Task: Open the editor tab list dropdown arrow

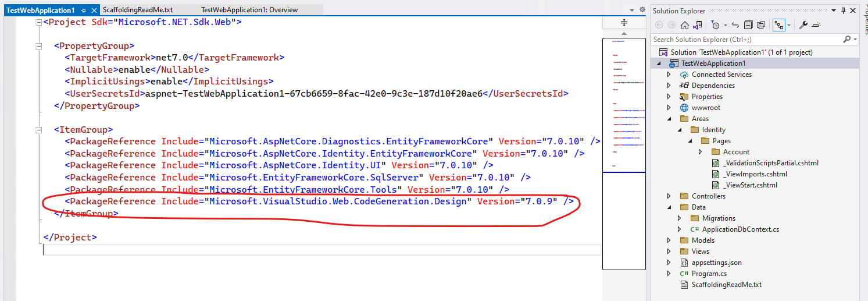Action: coord(633,10)
